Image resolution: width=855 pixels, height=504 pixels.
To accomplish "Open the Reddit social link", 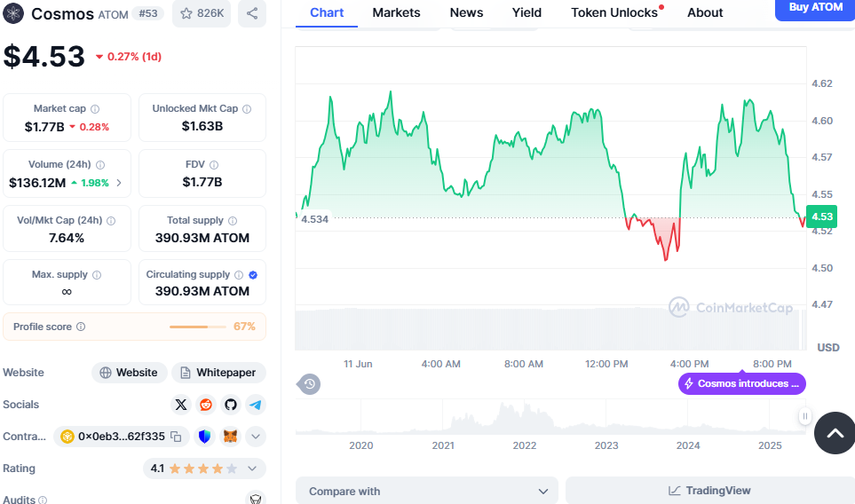I will tap(206, 405).
